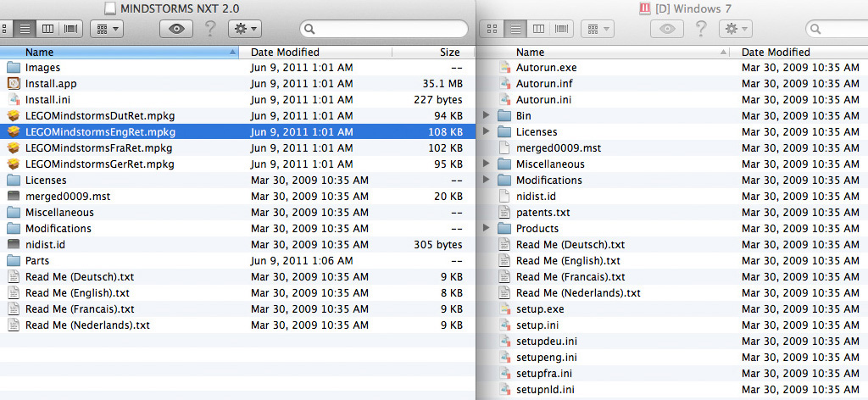Viewport: 868px width, 400px height.
Task: Click the search field in MINDSTORMS window
Action: click(386, 29)
